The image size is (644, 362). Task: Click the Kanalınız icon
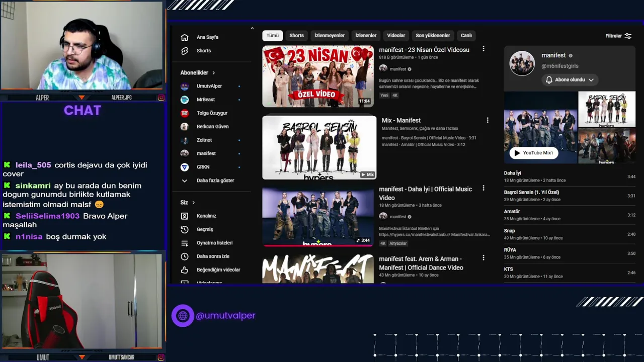click(185, 216)
